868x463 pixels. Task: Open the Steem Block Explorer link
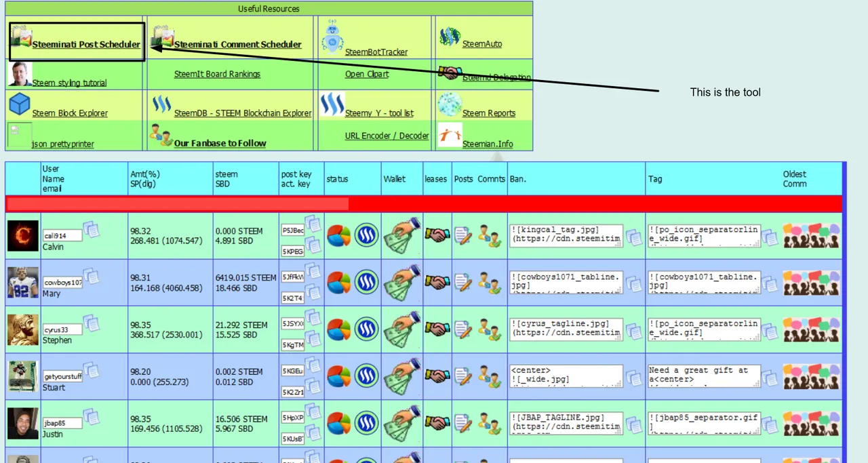[x=70, y=113]
